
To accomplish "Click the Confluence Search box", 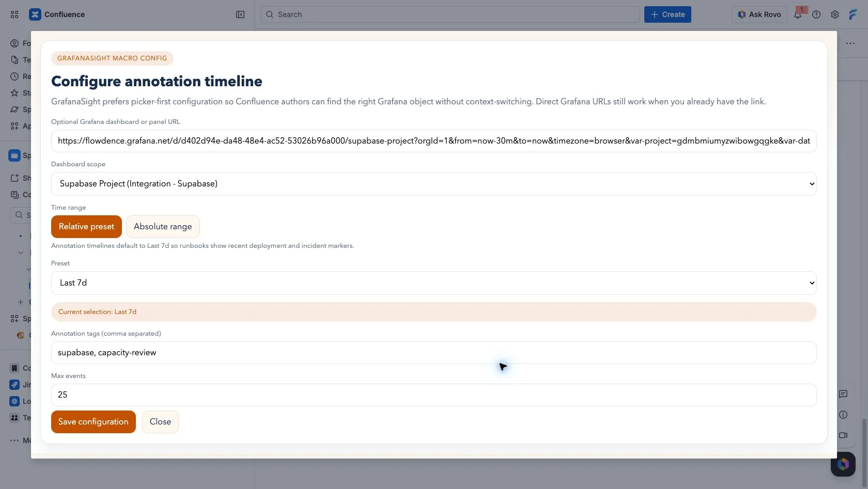I will pos(450,14).
